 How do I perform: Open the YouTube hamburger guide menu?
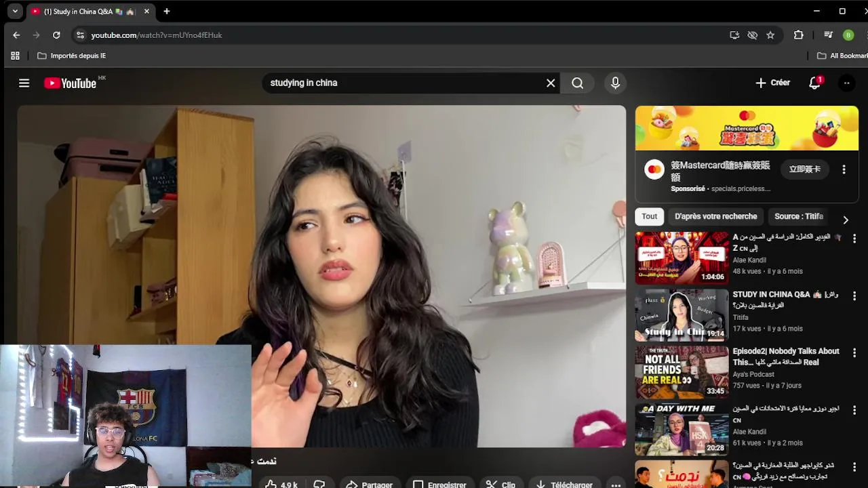[24, 83]
